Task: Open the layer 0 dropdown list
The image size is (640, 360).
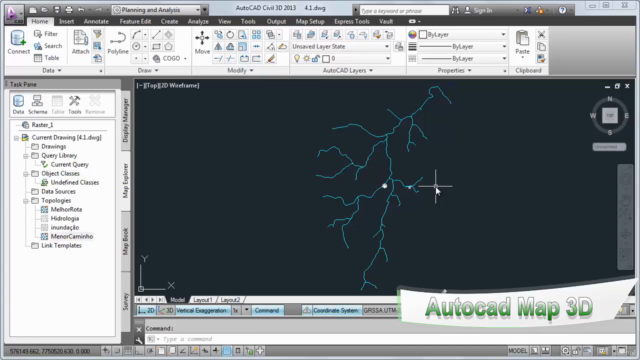Action: pyautogui.click(x=387, y=59)
